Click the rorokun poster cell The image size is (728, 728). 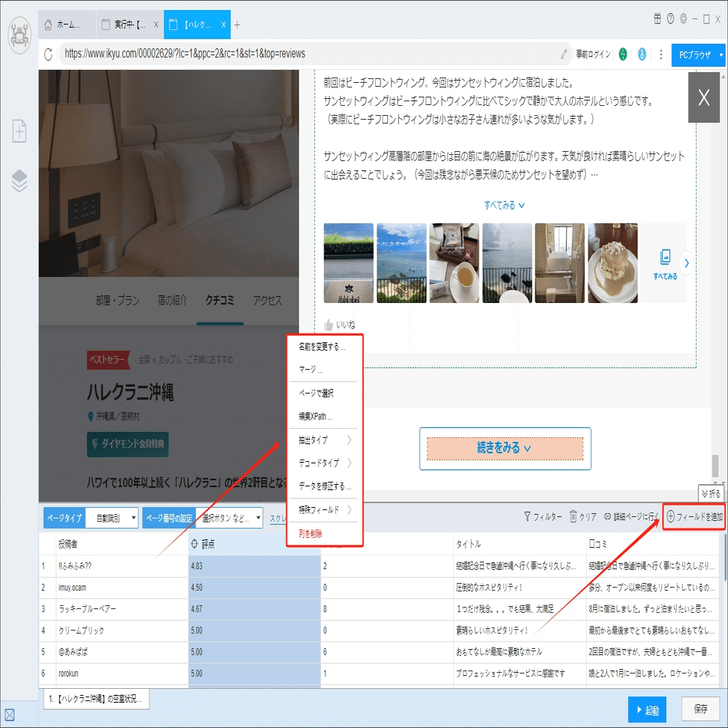click(122, 674)
